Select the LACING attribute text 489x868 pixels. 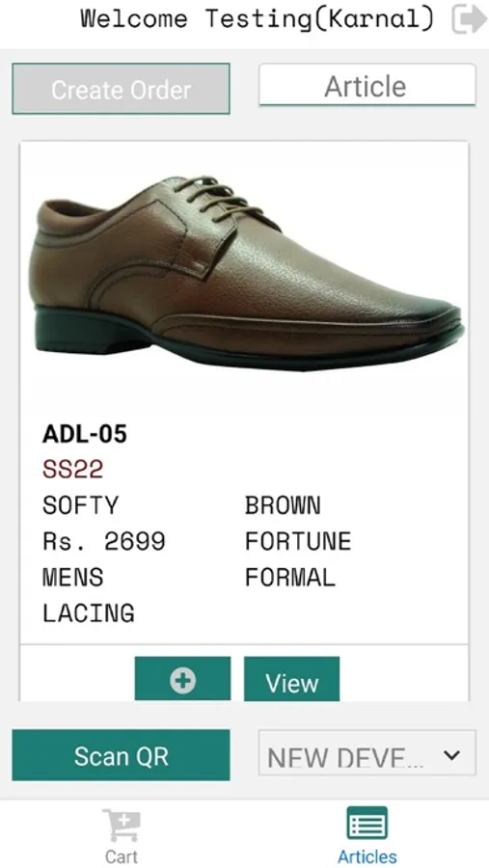click(89, 613)
